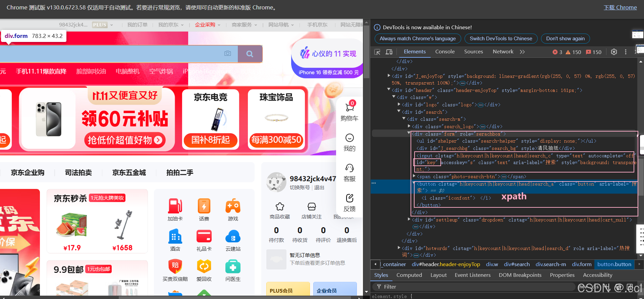
Task: Open the 购物车 shopping cart icon
Action: [x=350, y=107]
